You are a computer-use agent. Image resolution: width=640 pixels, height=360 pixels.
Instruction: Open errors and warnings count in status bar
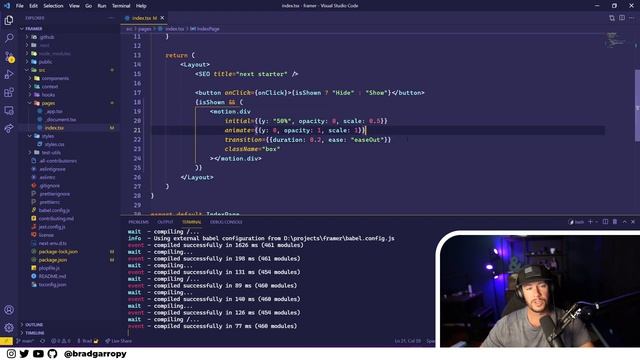pyautogui.click(x=60, y=341)
